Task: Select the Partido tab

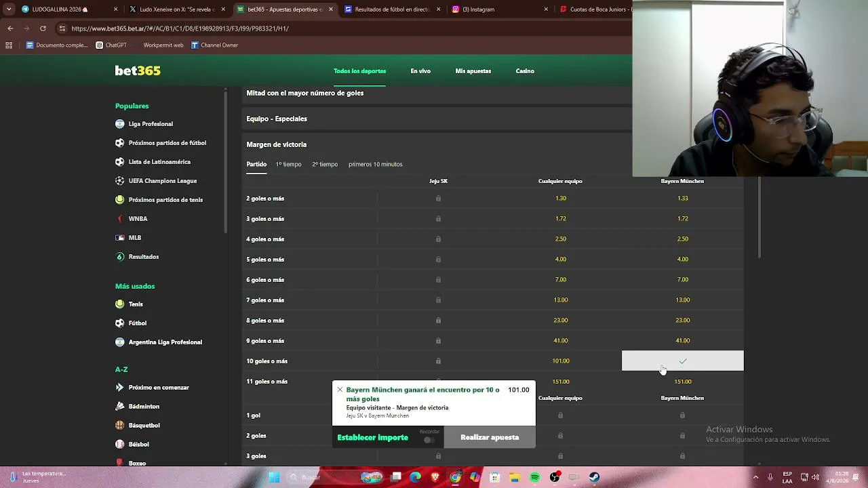Action: 256,165
